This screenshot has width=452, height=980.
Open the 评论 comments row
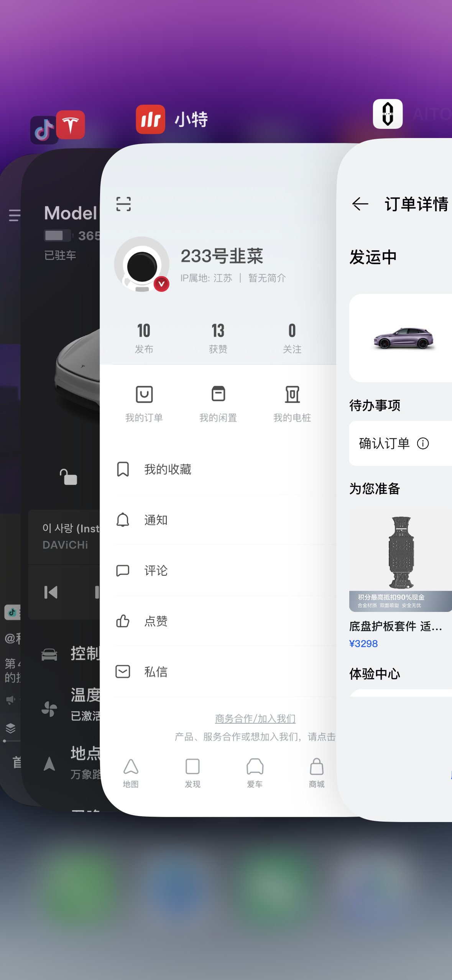click(218, 571)
